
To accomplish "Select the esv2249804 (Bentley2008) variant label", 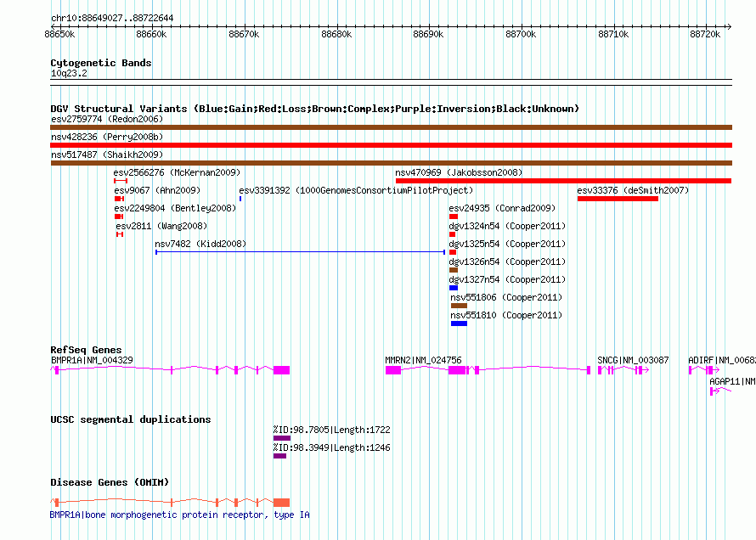I will [x=175, y=208].
